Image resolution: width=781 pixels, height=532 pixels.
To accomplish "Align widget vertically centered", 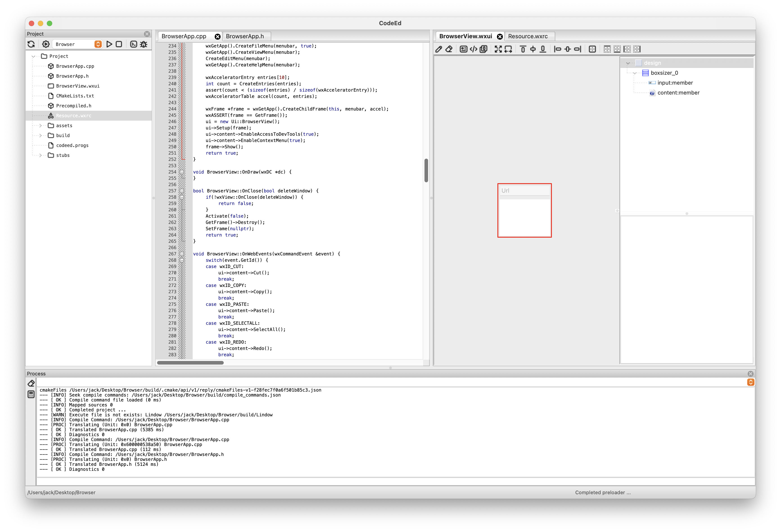I will click(x=533, y=49).
